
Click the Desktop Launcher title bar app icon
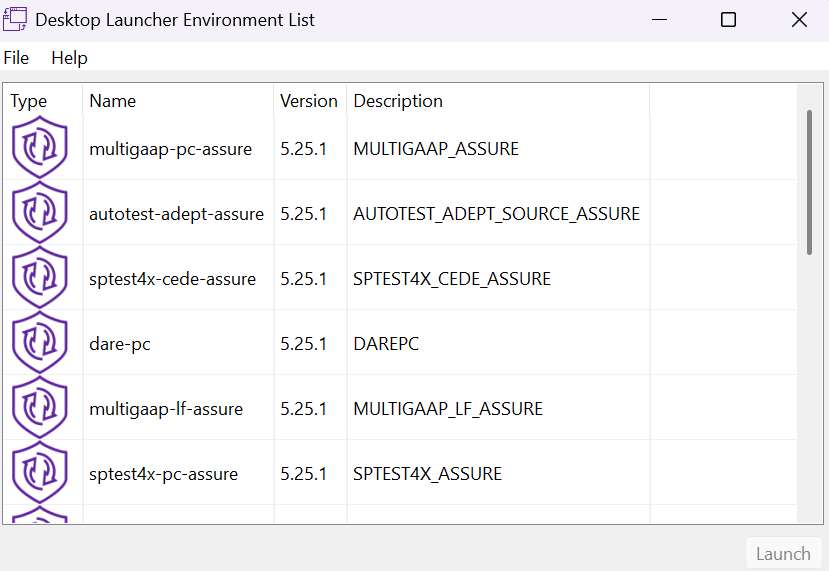(x=15, y=20)
